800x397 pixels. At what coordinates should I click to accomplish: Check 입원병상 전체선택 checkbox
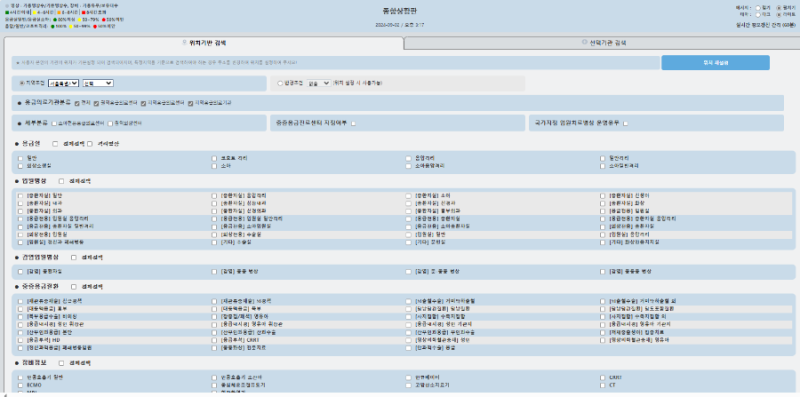tap(61, 181)
